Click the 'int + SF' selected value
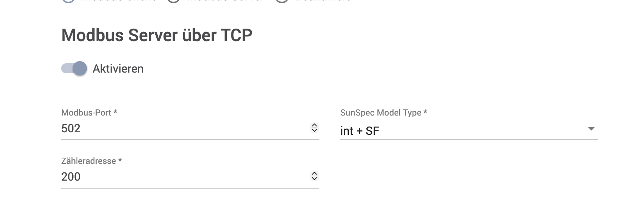 [360, 131]
